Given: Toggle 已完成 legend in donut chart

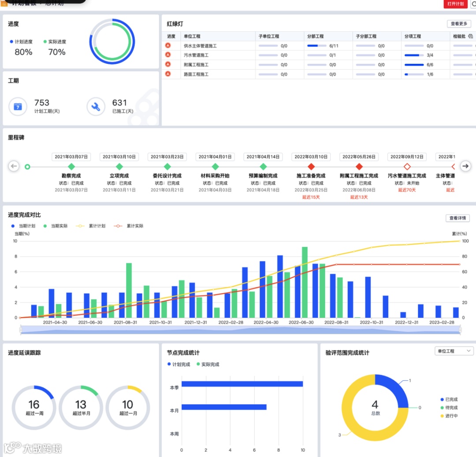Looking at the screenshot, I should pyautogui.click(x=449, y=399).
